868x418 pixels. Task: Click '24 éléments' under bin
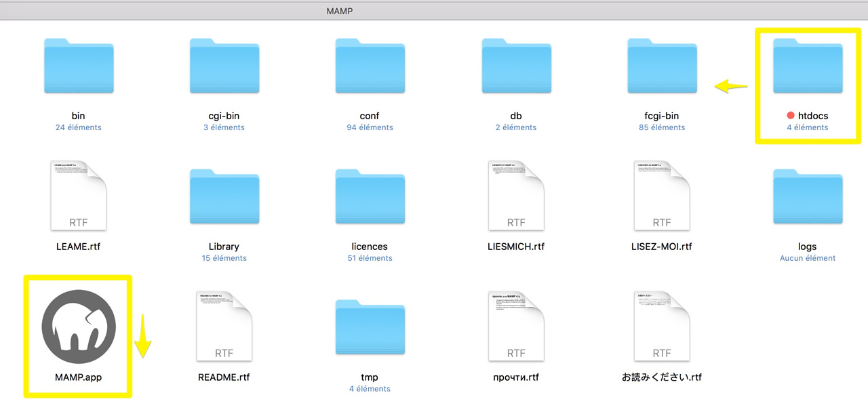tap(79, 127)
